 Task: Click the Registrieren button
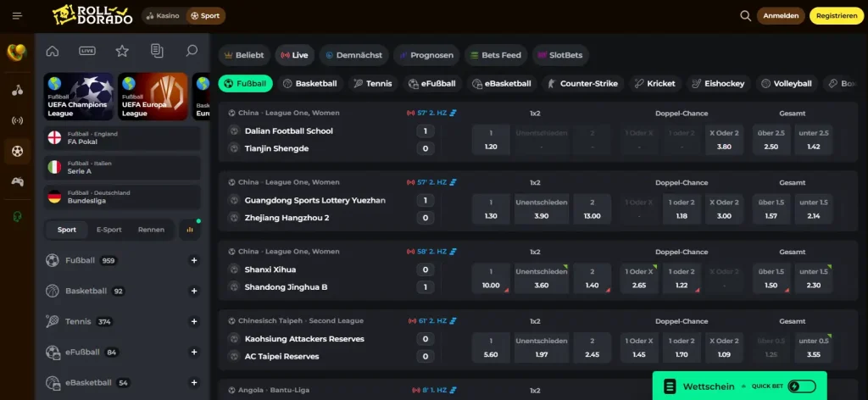[837, 16]
